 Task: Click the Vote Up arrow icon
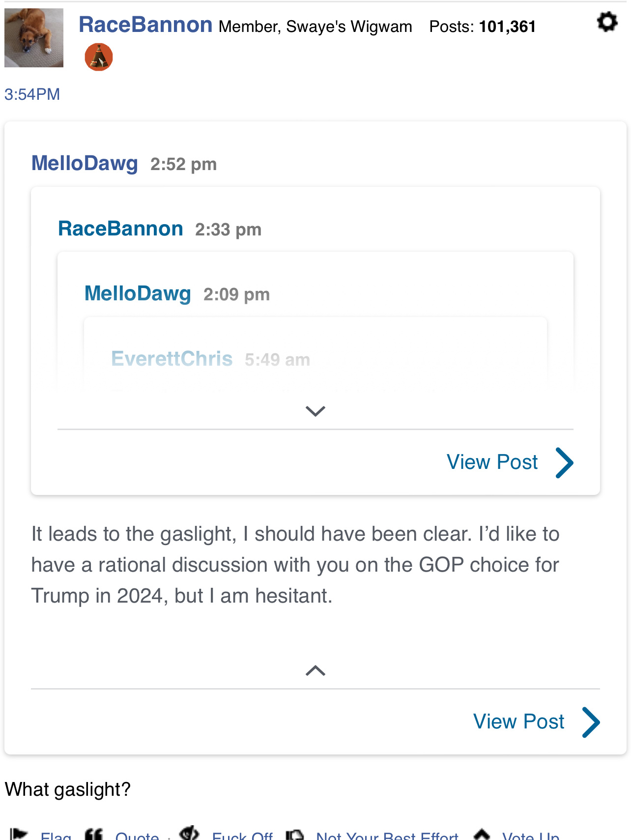click(482, 834)
